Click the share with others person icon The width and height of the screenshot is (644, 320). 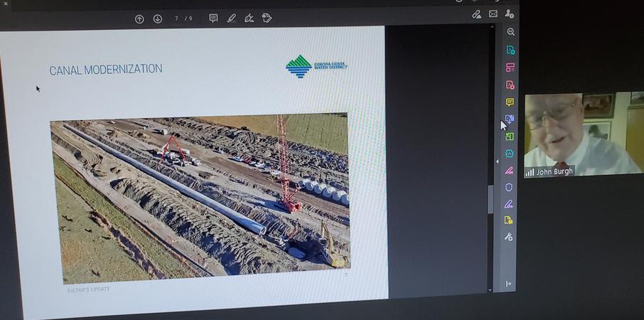click(510, 14)
